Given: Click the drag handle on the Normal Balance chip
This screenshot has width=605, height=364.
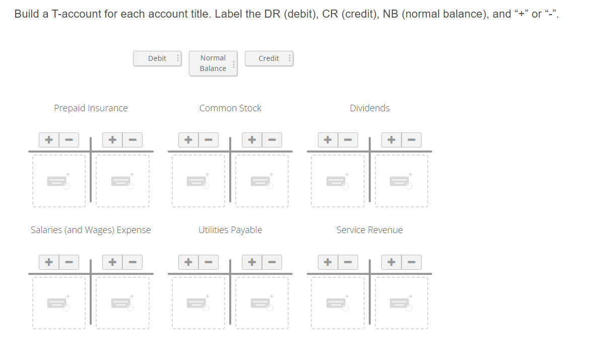Looking at the screenshot, I should point(233,63).
